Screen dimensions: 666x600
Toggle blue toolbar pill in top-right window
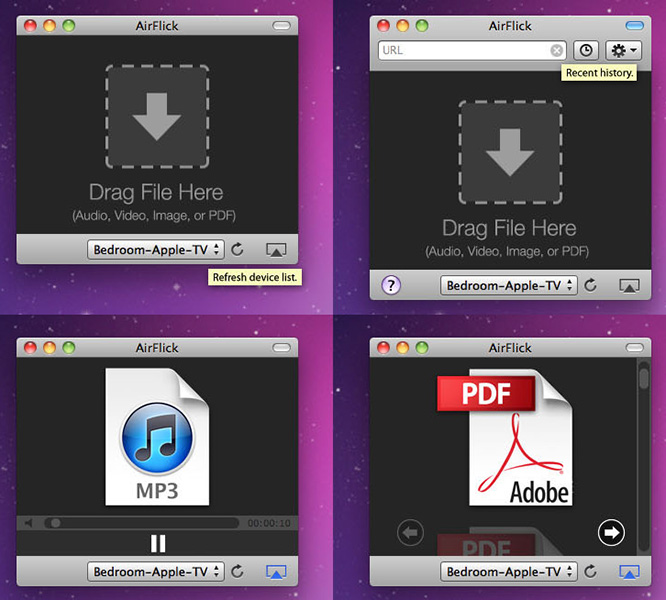coord(635,26)
